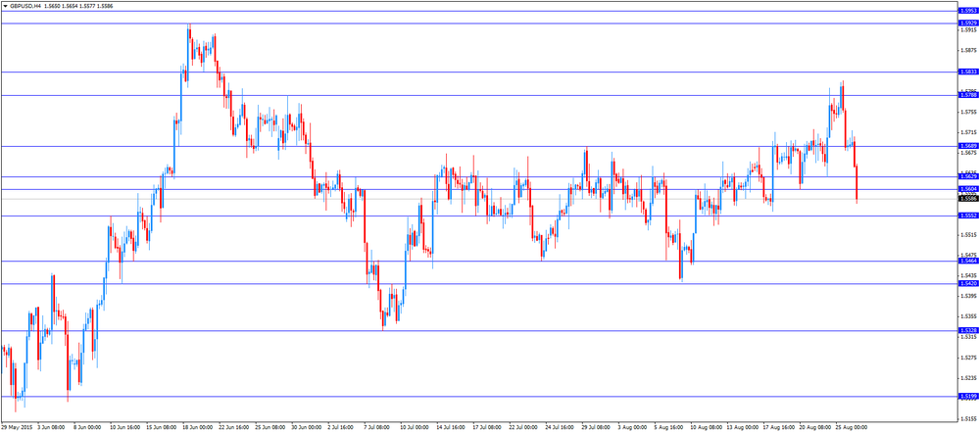
Task: Click the 17 Aug 16:00 time label
Action: click(777, 428)
